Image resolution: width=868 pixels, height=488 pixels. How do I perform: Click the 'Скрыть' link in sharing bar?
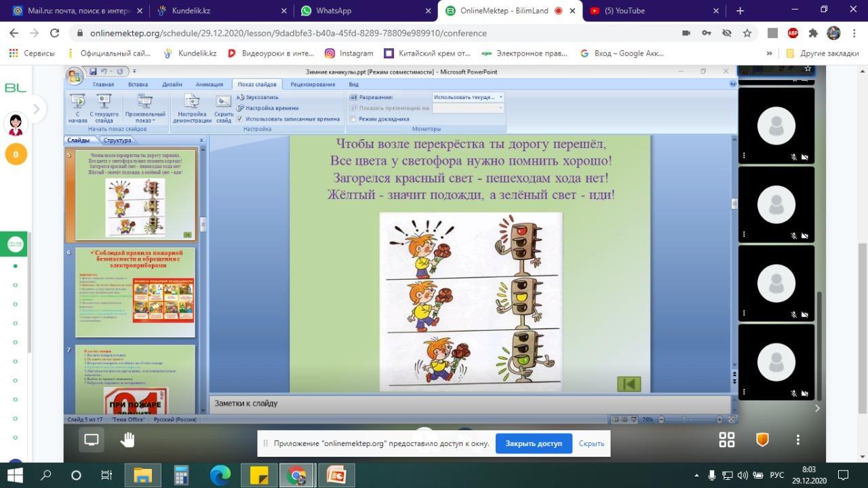coord(591,443)
